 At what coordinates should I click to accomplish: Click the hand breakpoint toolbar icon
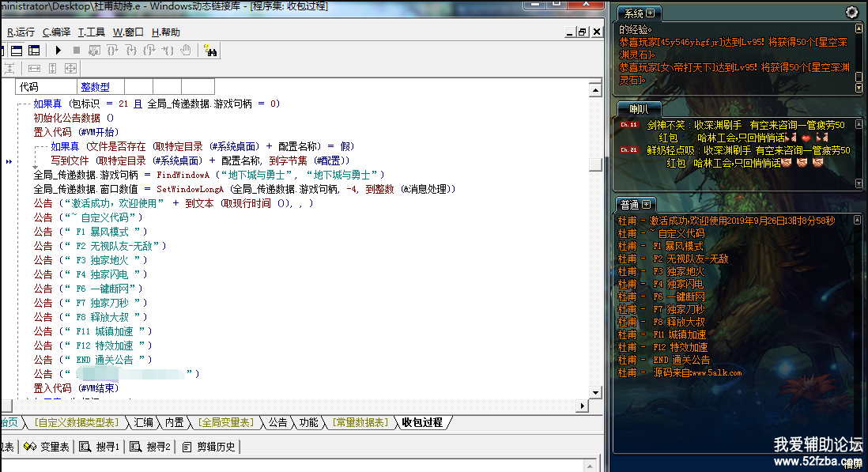186,51
